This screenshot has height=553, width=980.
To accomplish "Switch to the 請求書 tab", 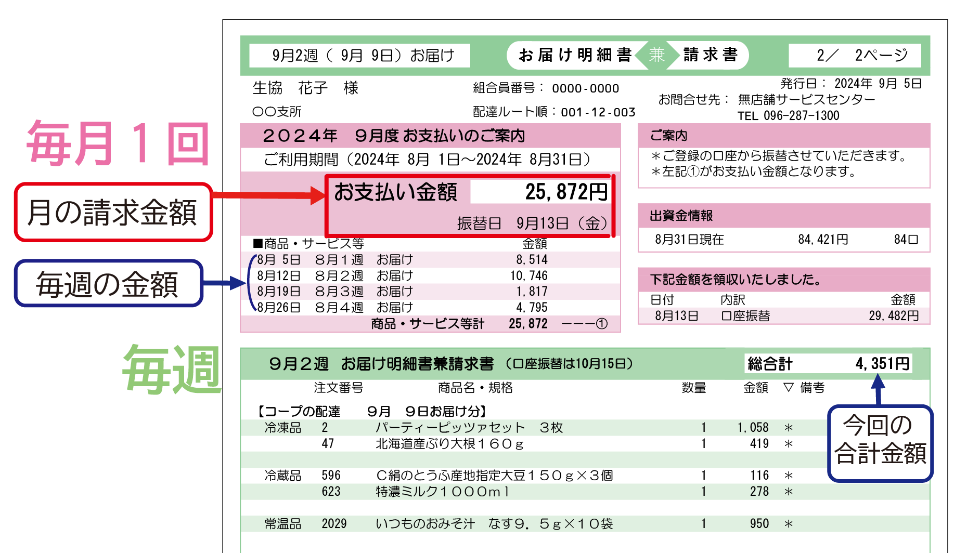I will coord(712,54).
